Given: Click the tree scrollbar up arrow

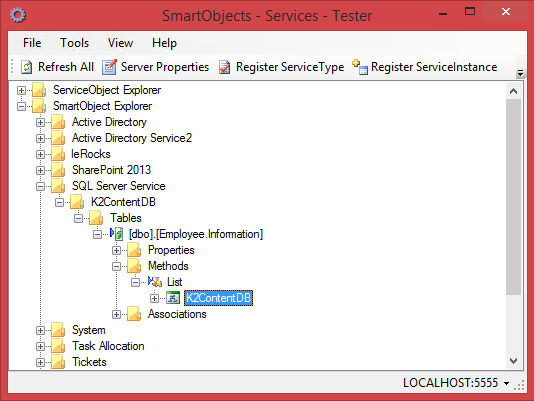Looking at the screenshot, I should (513, 91).
